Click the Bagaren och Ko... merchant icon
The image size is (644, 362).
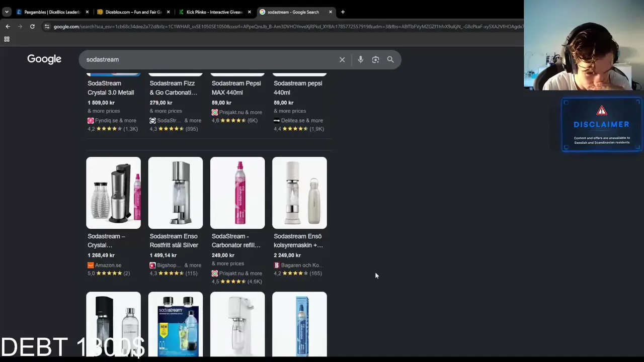(277, 265)
